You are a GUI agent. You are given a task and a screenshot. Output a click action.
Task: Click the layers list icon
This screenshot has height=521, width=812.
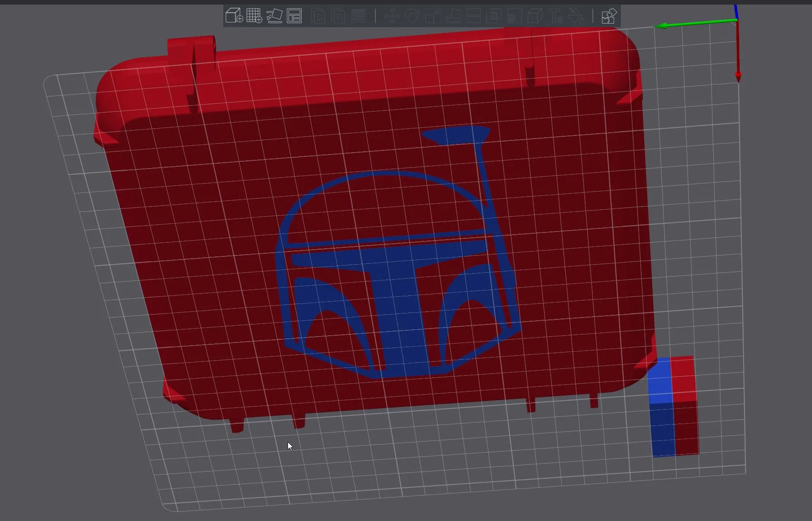[359, 16]
